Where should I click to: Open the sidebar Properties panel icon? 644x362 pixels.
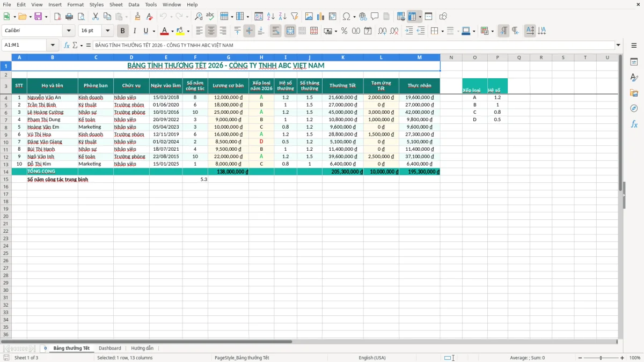(634, 62)
